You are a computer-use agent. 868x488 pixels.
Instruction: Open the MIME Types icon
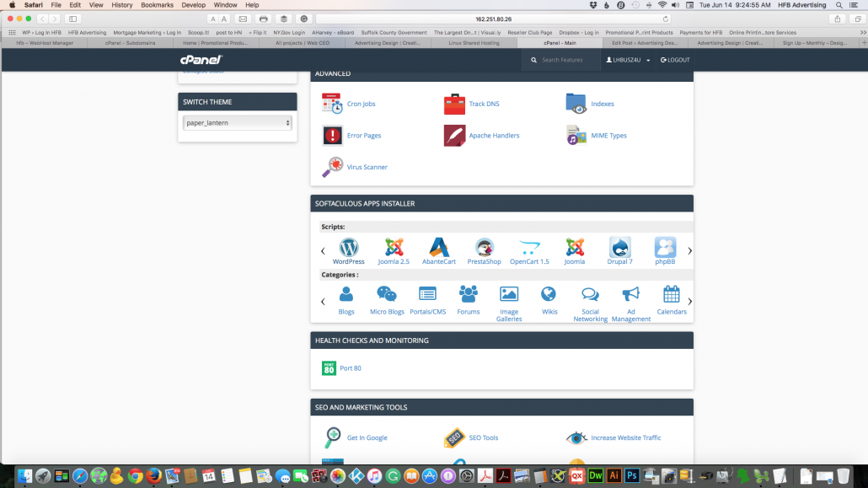(x=576, y=135)
